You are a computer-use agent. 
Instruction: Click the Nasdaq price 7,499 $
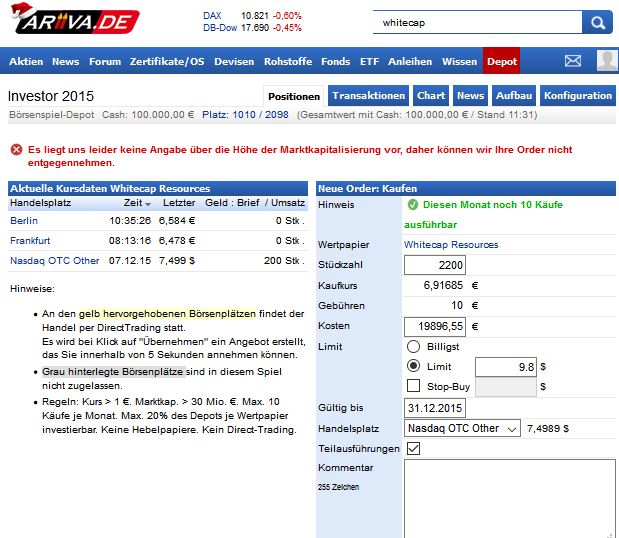(x=177, y=261)
